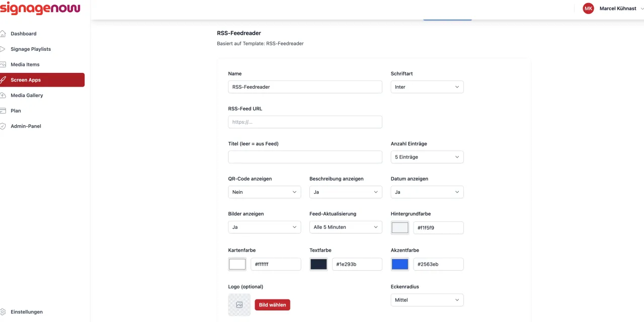This screenshot has height=322, width=644.
Task: Open the Textfarbe dark color swatch
Action: point(318,264)
